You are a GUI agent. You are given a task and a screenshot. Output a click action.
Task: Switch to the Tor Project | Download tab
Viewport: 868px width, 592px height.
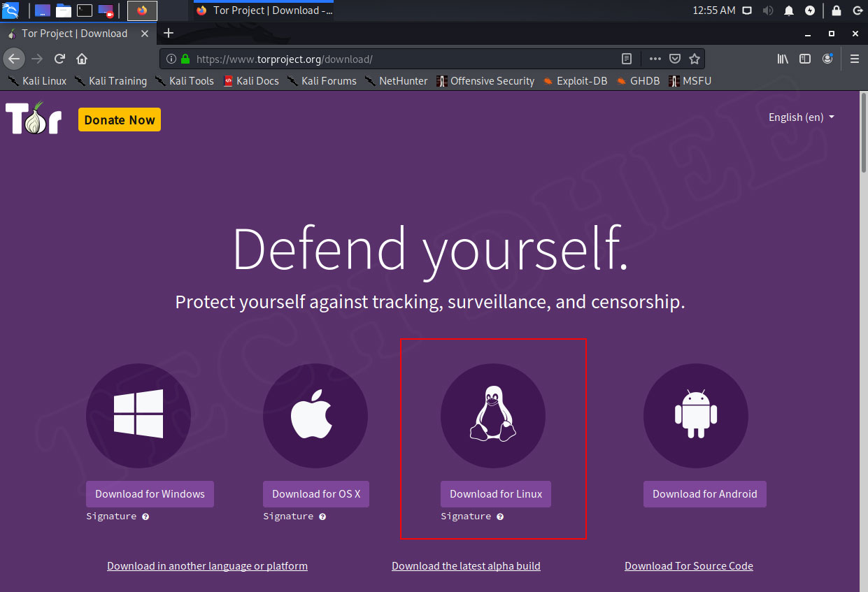pyautogui.click(x=75, y=33)
